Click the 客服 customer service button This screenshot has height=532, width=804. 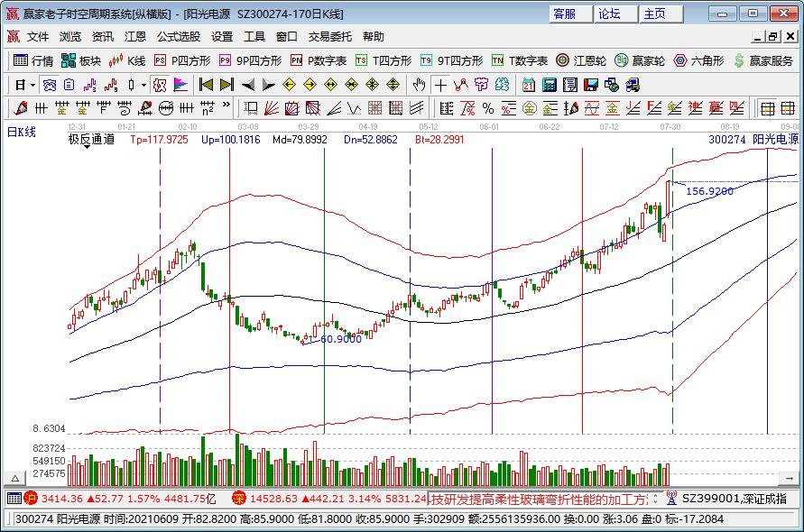tap(565, 14)
